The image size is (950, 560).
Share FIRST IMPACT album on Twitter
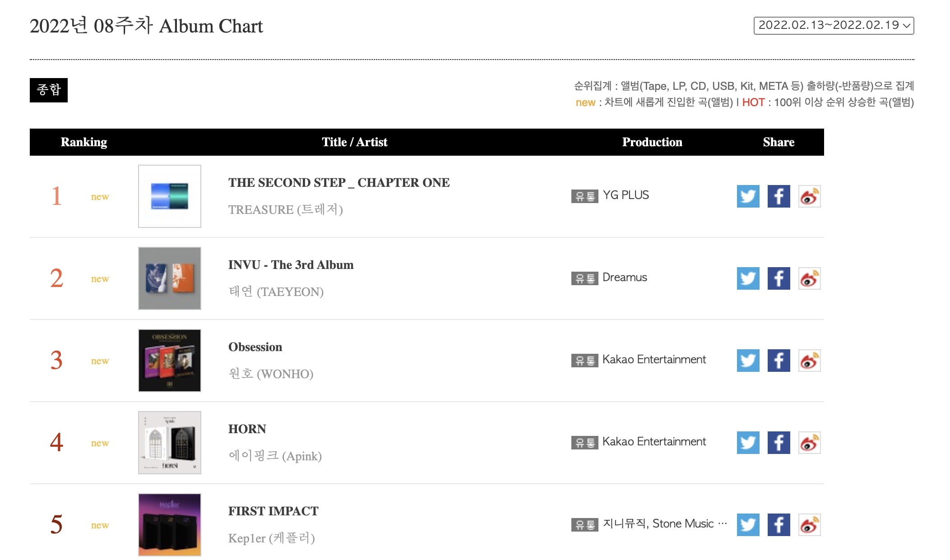748,525
